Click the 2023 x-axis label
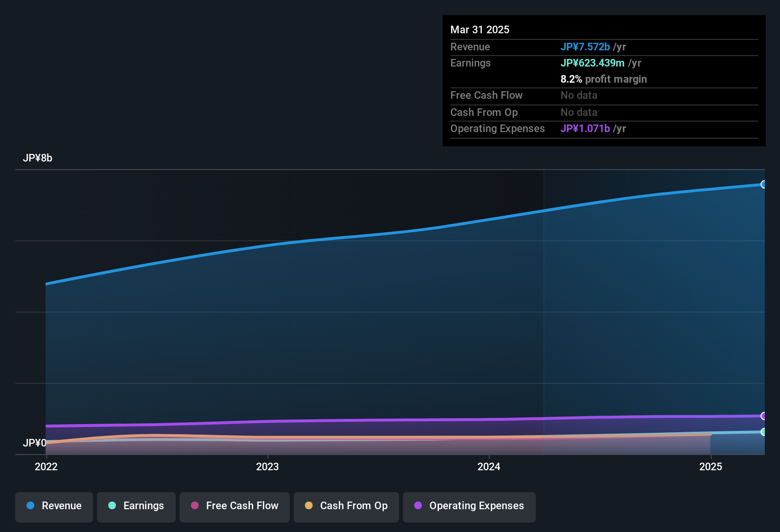 (x=267, y=466)
